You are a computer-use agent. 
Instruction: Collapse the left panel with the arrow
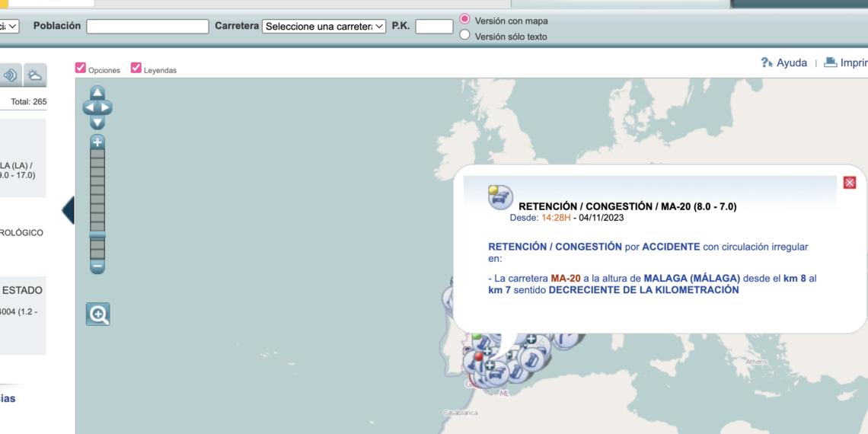[68, 210]
